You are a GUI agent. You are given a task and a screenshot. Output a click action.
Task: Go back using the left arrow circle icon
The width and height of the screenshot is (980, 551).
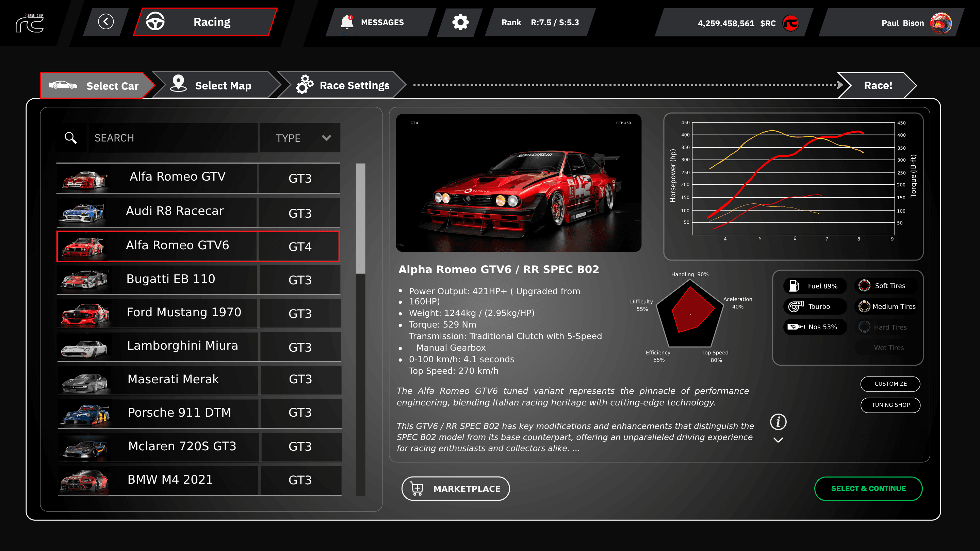106,22
